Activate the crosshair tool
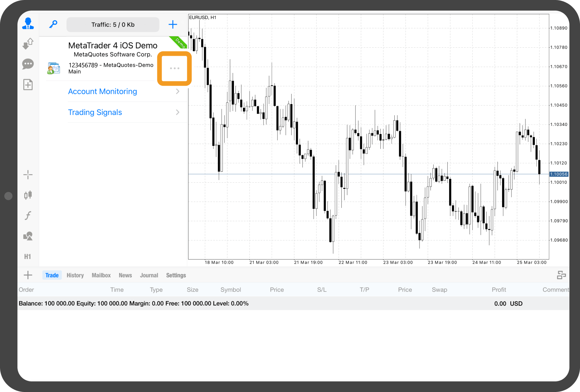This screenshot has width=580, height=392. [28, 175]
